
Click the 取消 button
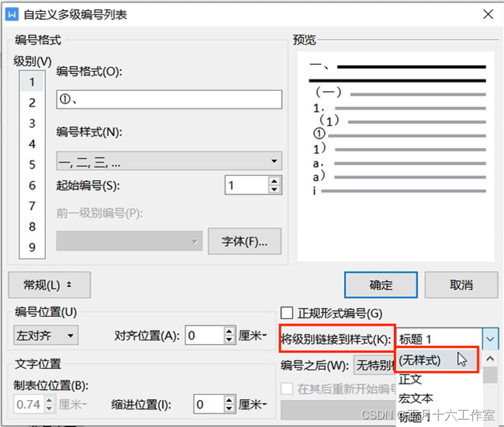pyautogui.click(x=461, y=285)
